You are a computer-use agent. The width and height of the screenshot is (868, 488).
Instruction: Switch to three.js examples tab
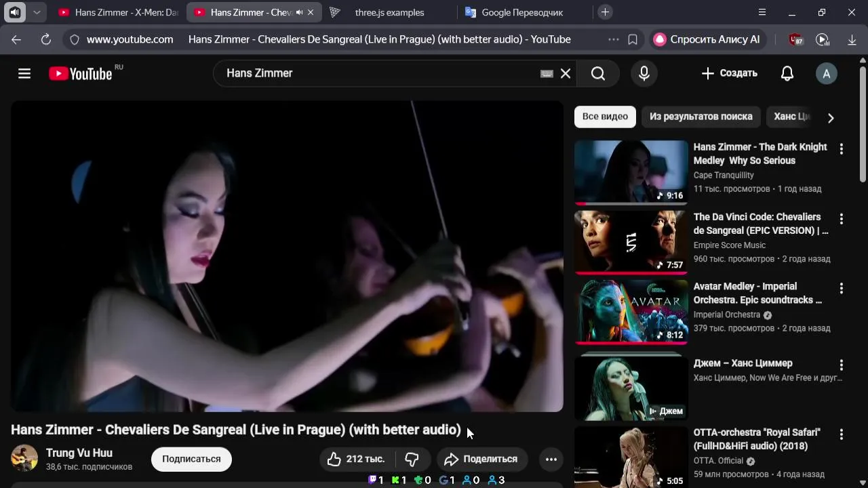[x=389, y=12]
